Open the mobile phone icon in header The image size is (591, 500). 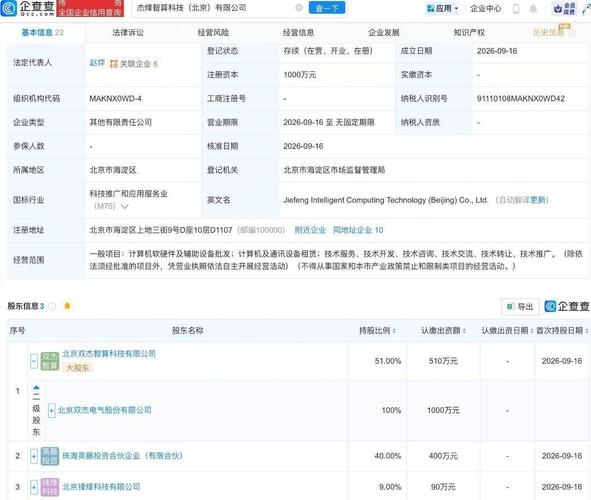516,9
